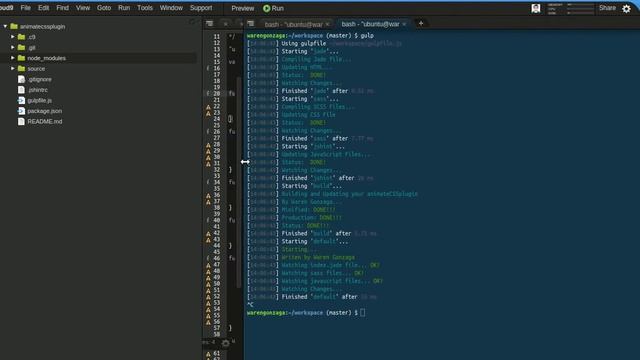Open the Window menu
This screenshot has width=640, height=360.
[171, 8]
